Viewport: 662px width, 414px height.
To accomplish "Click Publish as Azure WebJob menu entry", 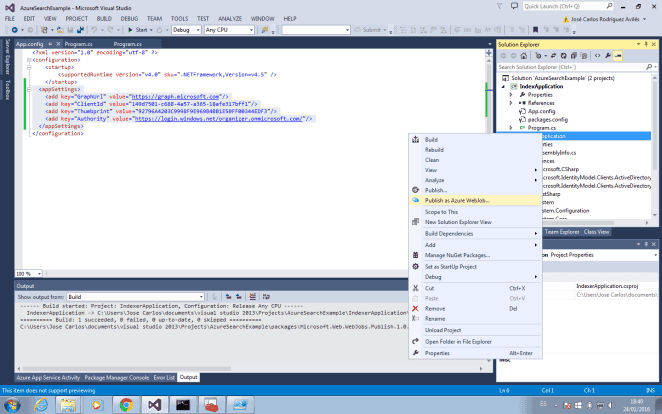I will pyautogui.click(x=458, y=199).
